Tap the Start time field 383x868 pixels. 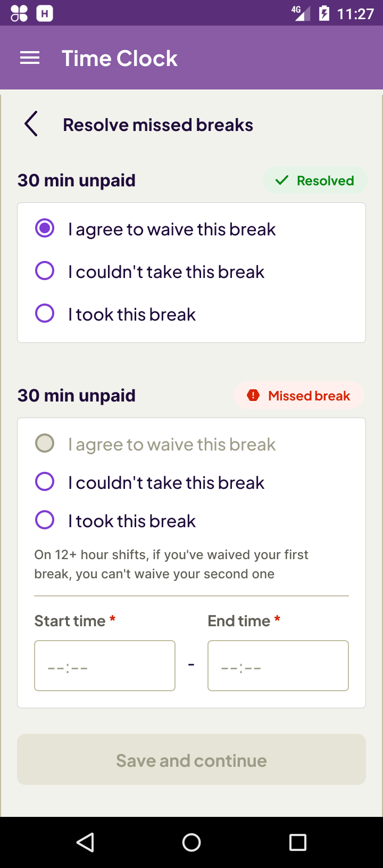(104, 665)
